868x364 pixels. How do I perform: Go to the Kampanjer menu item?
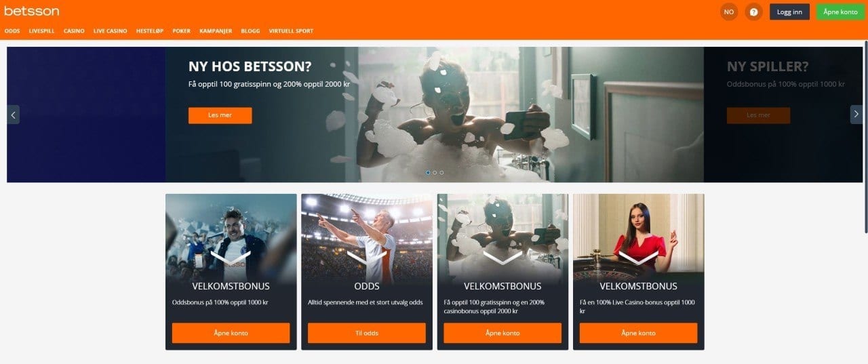pos(216,31)
